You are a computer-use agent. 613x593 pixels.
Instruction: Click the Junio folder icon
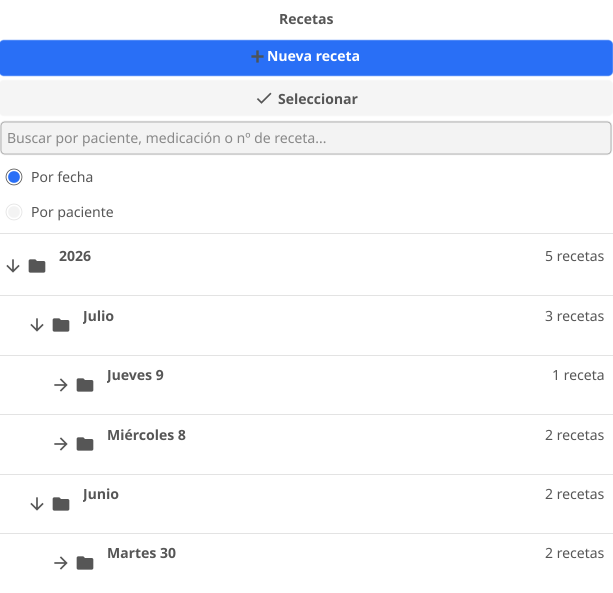click(x=61, y=504)
